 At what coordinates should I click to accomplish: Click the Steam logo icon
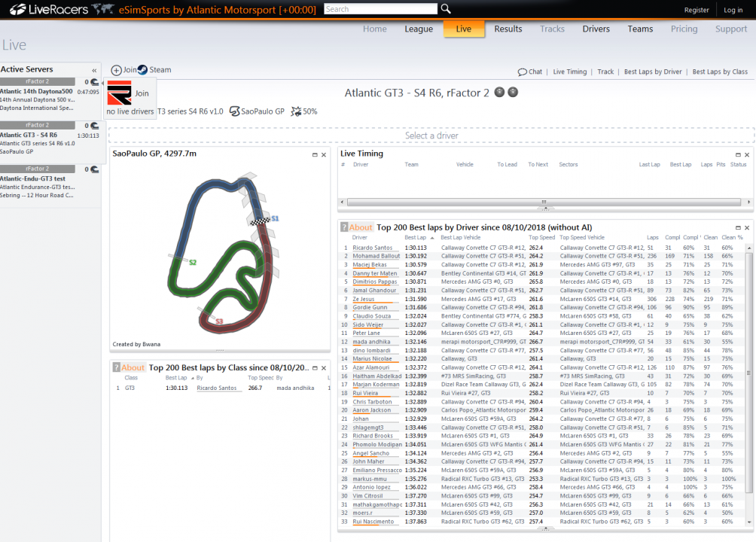143,70
